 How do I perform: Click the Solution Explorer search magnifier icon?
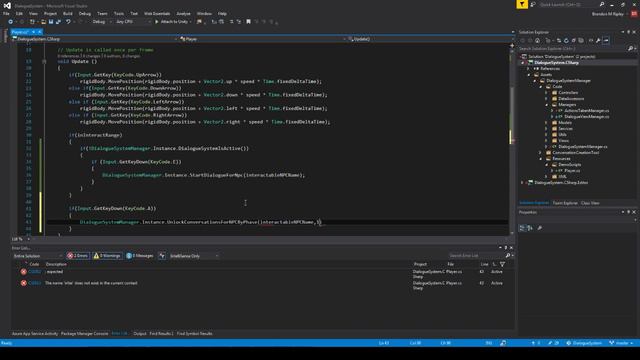coord(630,49)
